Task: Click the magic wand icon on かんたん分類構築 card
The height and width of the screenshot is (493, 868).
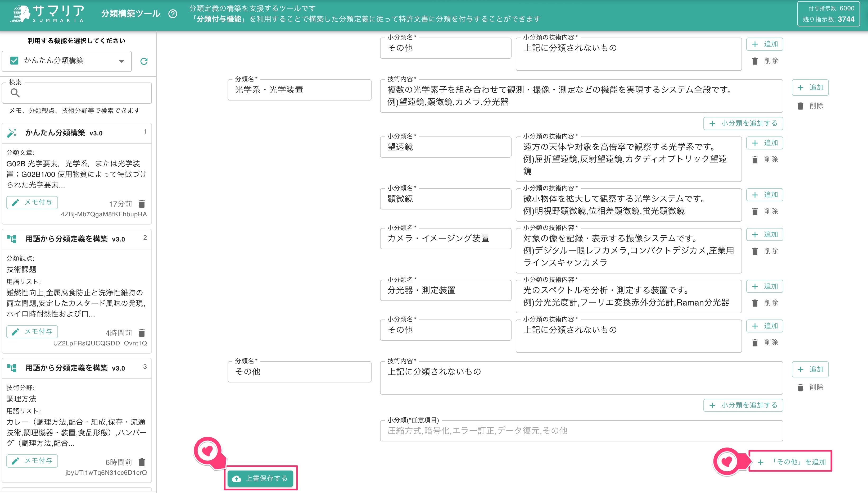Action: coord(12,133)
